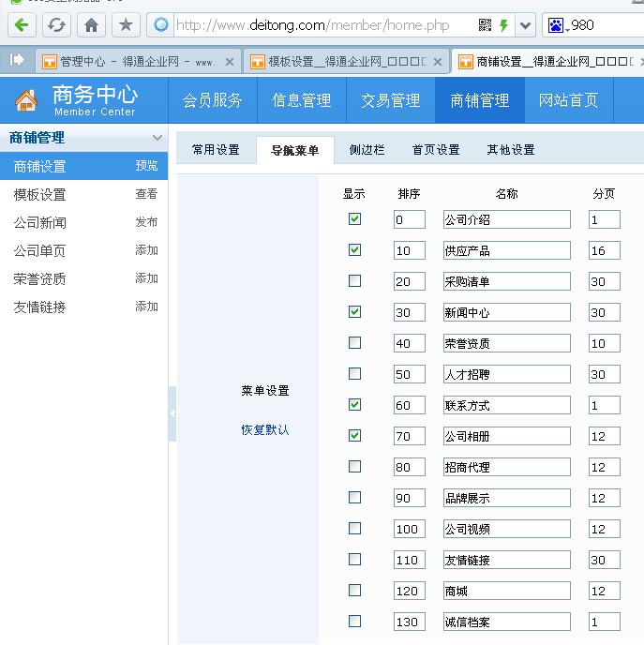The height and width of the screenshot is (645, 644).
Task: Bookmark the page with the star icon
Action: [126, 25]
